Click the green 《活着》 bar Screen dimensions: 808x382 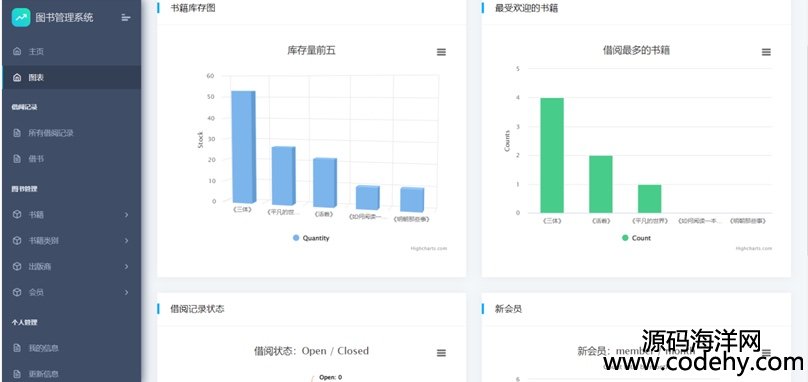click(601, 184)
